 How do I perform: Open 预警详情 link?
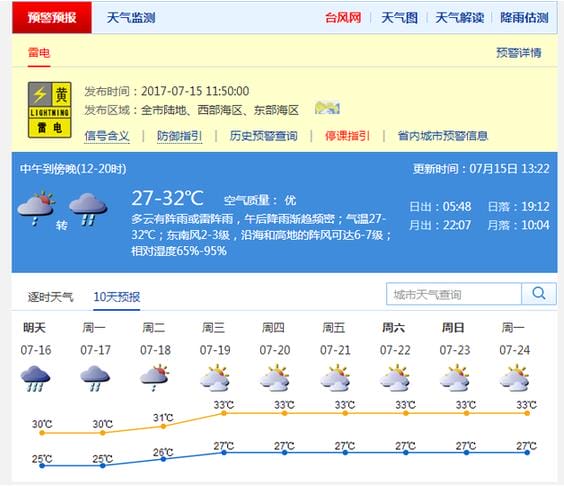tap(519, 53)
